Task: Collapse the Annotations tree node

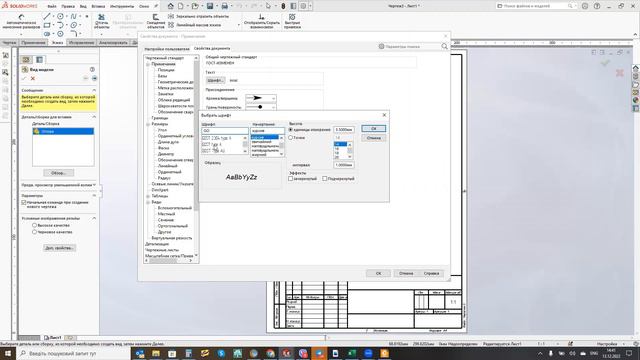Action: point(148,64)
